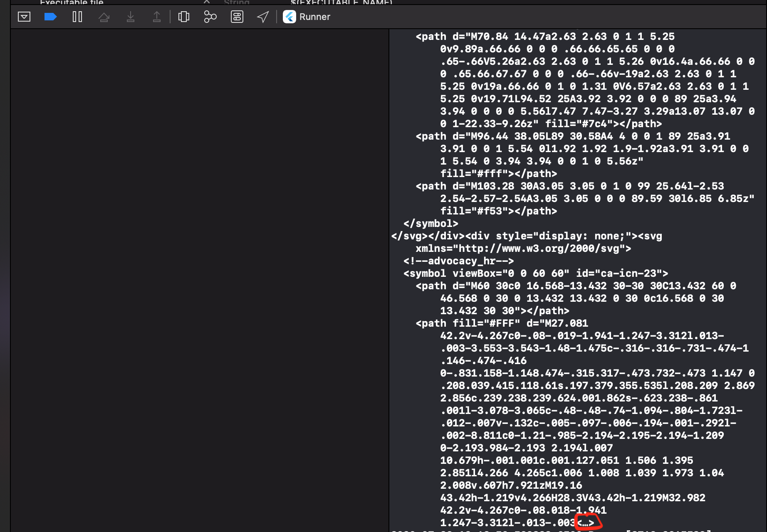Click the Step Out arrow
The width and height of the screenshot is (767, 532).
tap(157, 17)
